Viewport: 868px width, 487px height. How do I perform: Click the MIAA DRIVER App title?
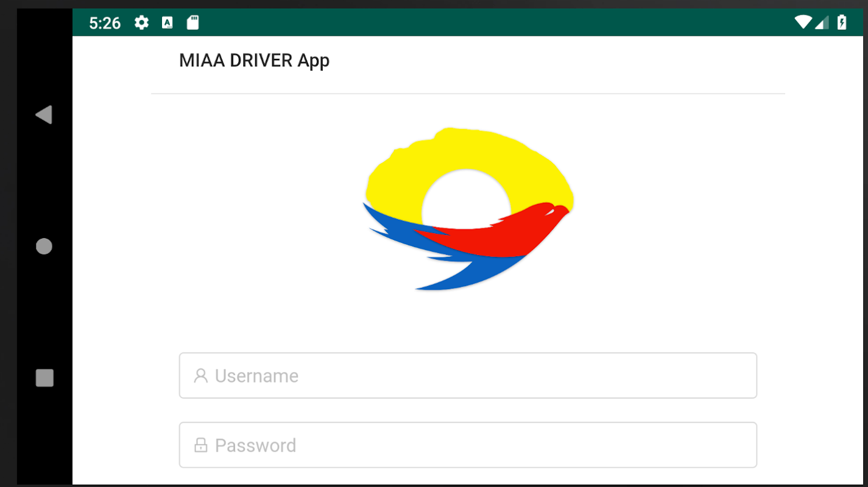coord(254,61)
